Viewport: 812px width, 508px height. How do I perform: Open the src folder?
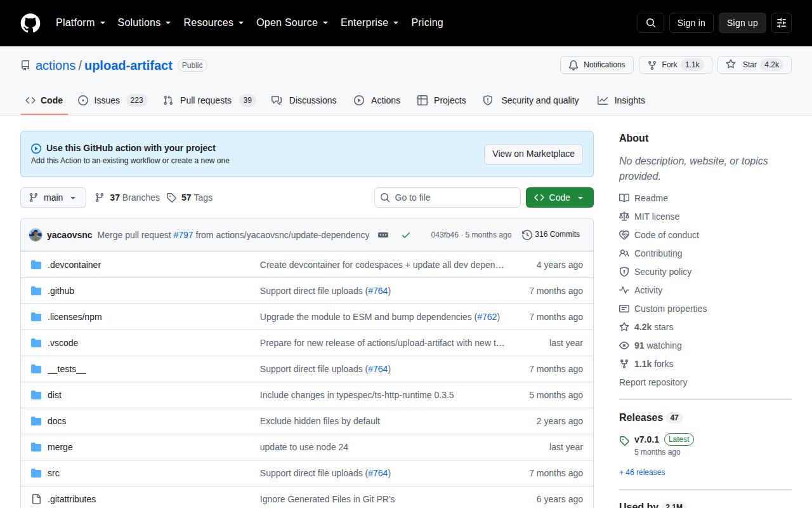(x=53, y=473)
